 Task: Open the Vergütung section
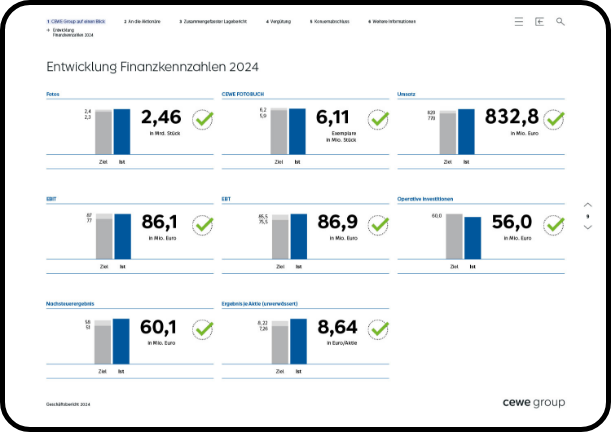278,21
